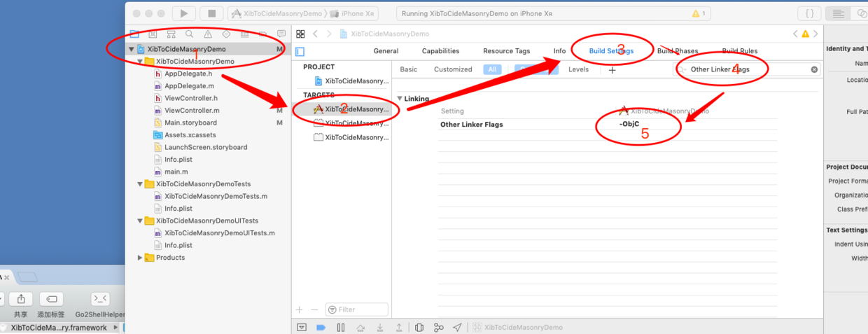Click the Step into debug icon

point(380,327)
